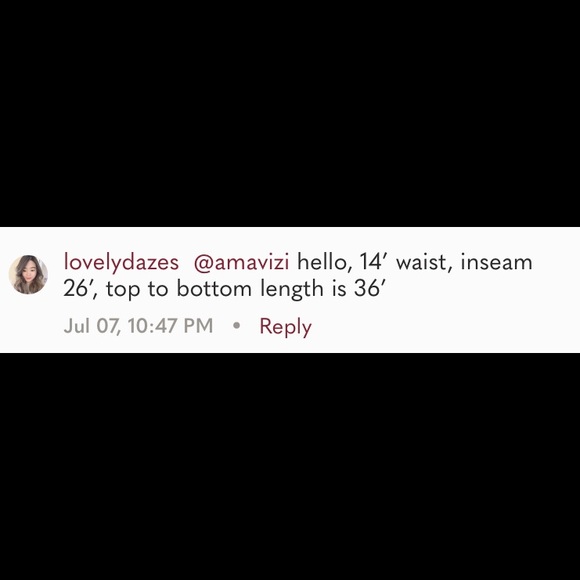Click the 36' length value text
Screen dimensions: 580x580
[x=370, y=289]
